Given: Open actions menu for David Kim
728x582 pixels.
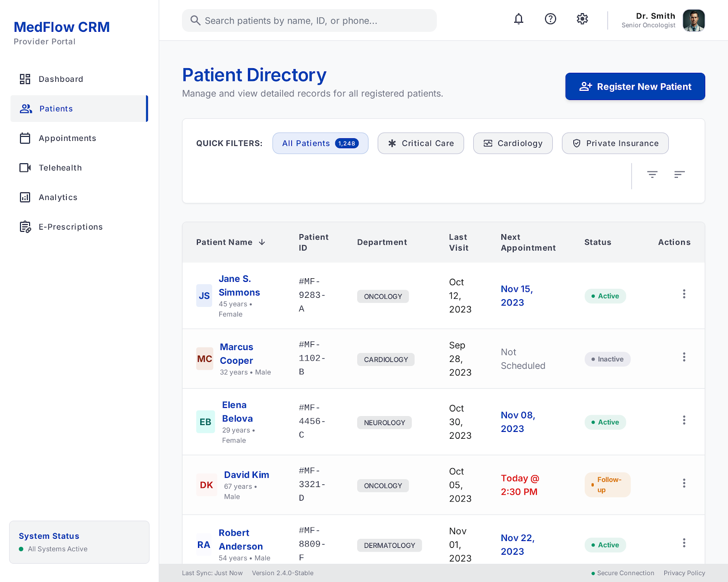Looking at the screenshot, I should click(684, 483).
